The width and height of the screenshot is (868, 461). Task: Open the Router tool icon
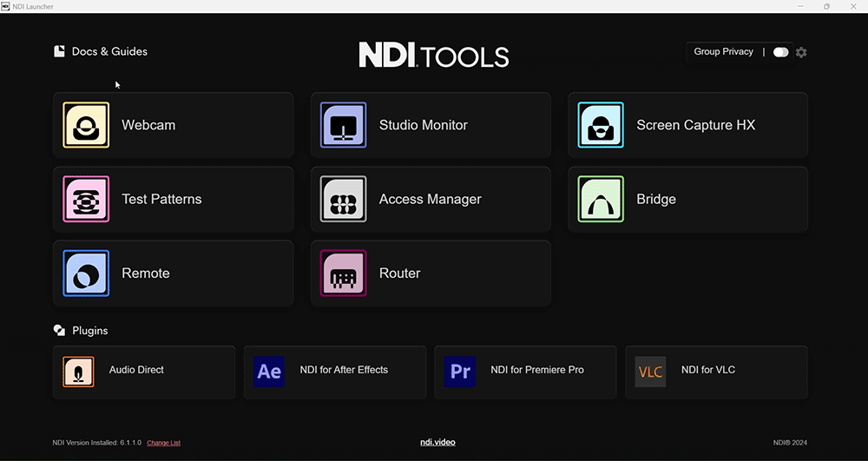[343, 273]
